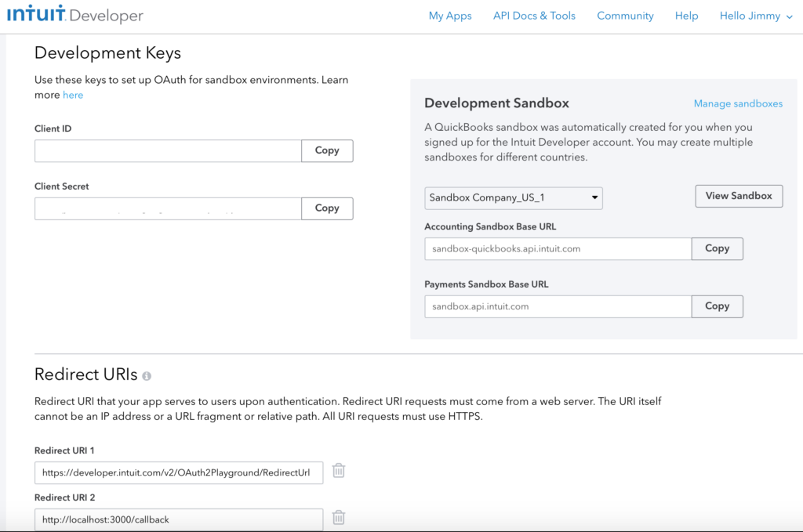The height and width of the screenshot is (532, 803).
Task: Open API Docs & Tools menu
Action: [x=534, y=16]
